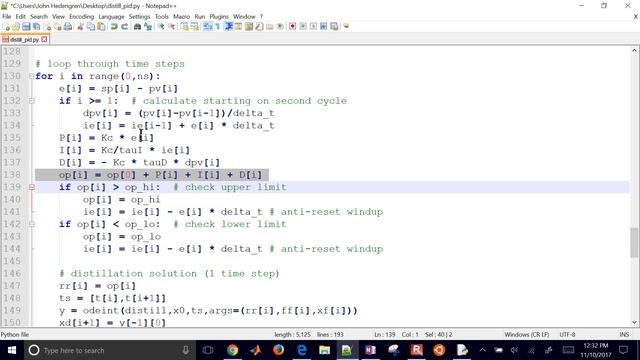Screen dimensions: 640x360
Task: Click 'Windows (CR LF)' in the status bar
Action: 527,335
